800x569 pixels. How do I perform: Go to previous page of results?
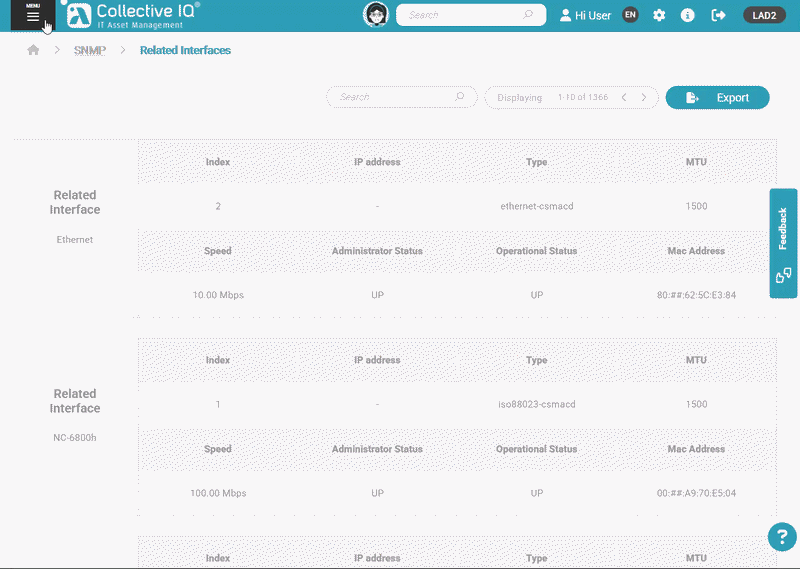click(x=624, y=98)
